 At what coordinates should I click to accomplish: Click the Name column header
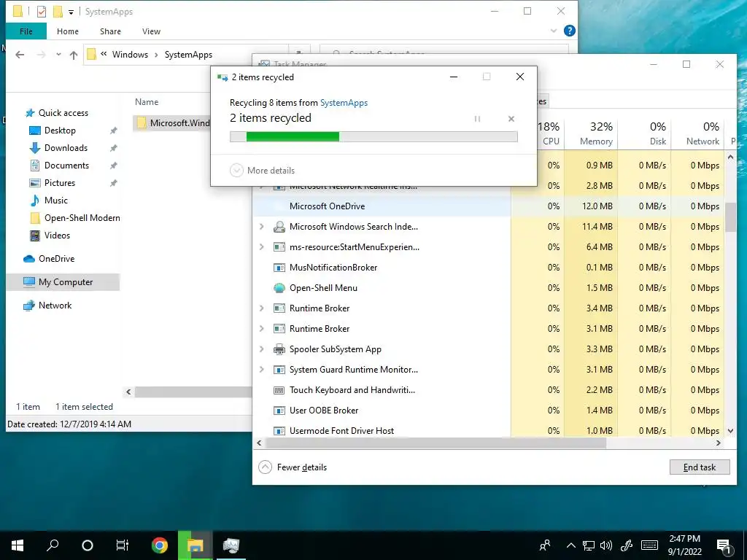click(x=147, y=102)
